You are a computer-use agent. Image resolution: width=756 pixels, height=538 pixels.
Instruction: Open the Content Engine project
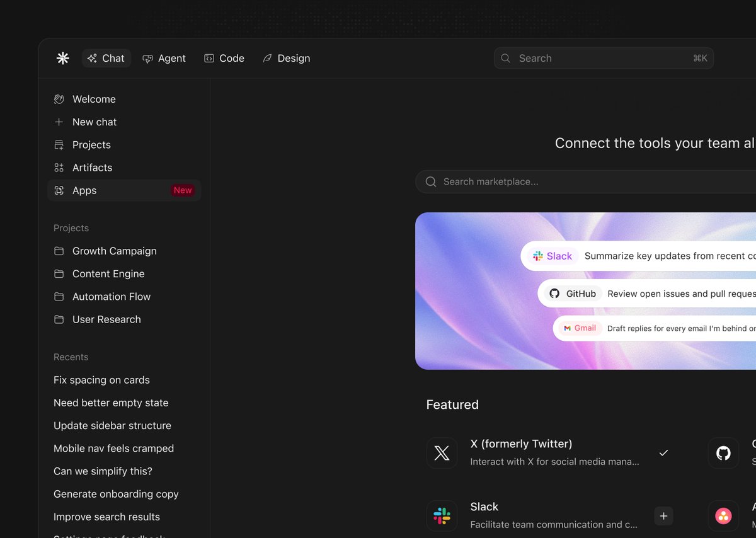(124, 273)
